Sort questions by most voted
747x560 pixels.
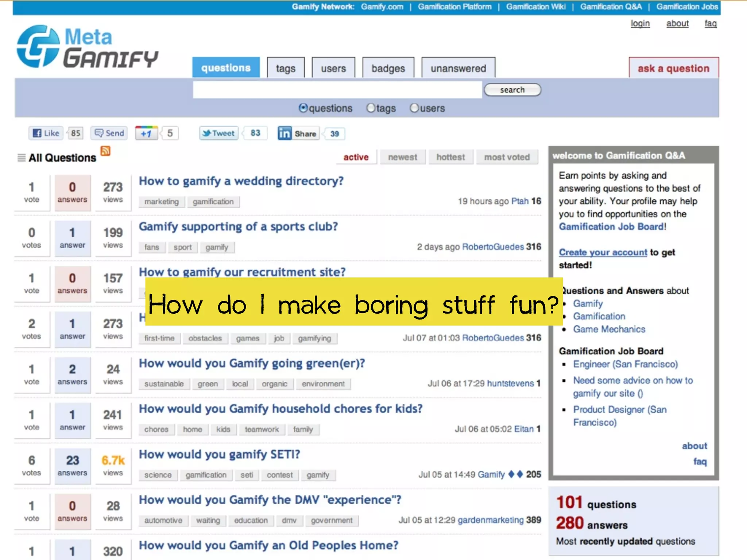[507, 157]
